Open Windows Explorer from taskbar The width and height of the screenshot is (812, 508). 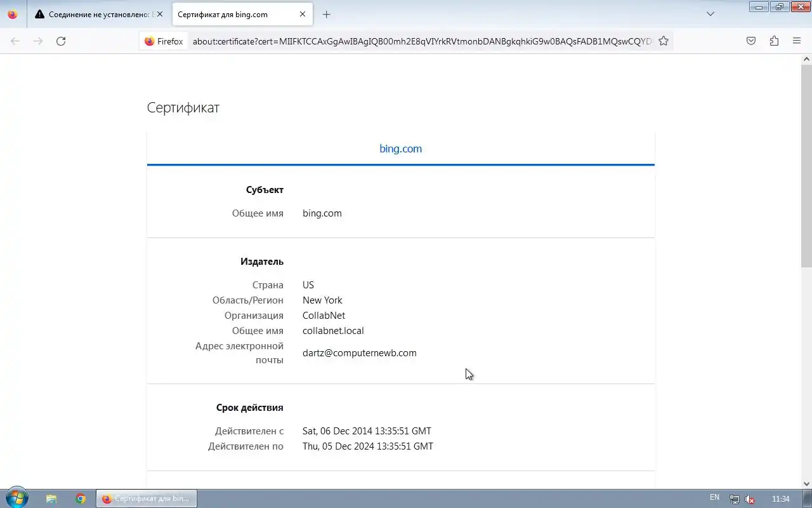point(51,498)
